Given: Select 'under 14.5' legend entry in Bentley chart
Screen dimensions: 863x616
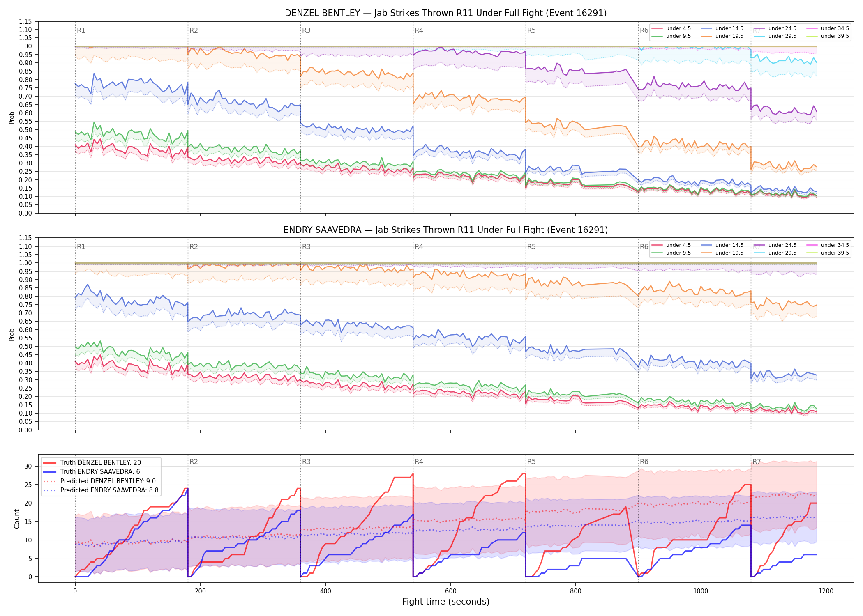Looking at the screenshot, I should pyautogui.click(x=722, y=28).
